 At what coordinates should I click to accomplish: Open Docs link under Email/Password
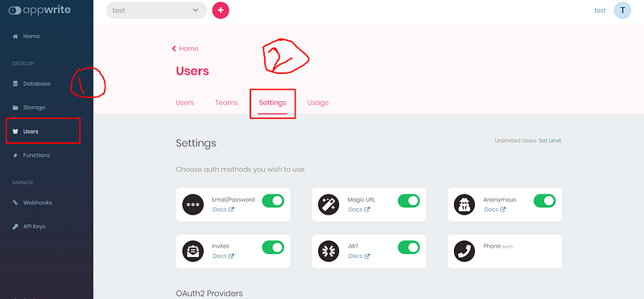point(219,210)
